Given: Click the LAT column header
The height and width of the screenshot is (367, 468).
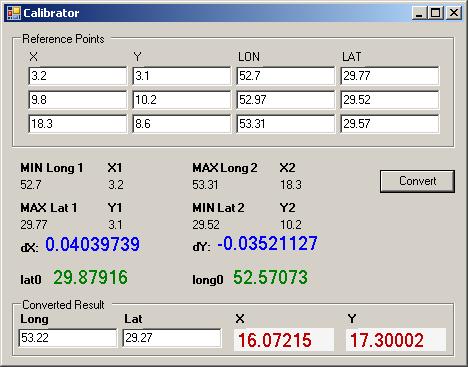Looking at the screenshot, I should pos(352,57).
